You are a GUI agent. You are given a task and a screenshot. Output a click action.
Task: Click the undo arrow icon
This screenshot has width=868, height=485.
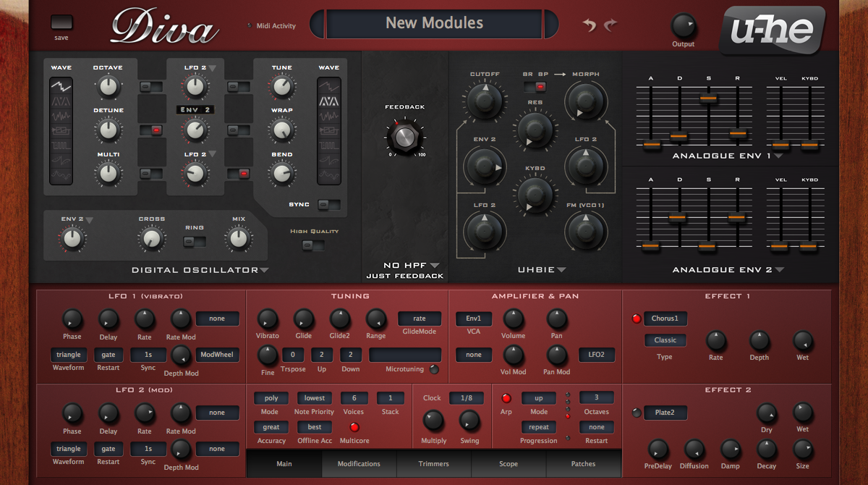pos(590,25)
